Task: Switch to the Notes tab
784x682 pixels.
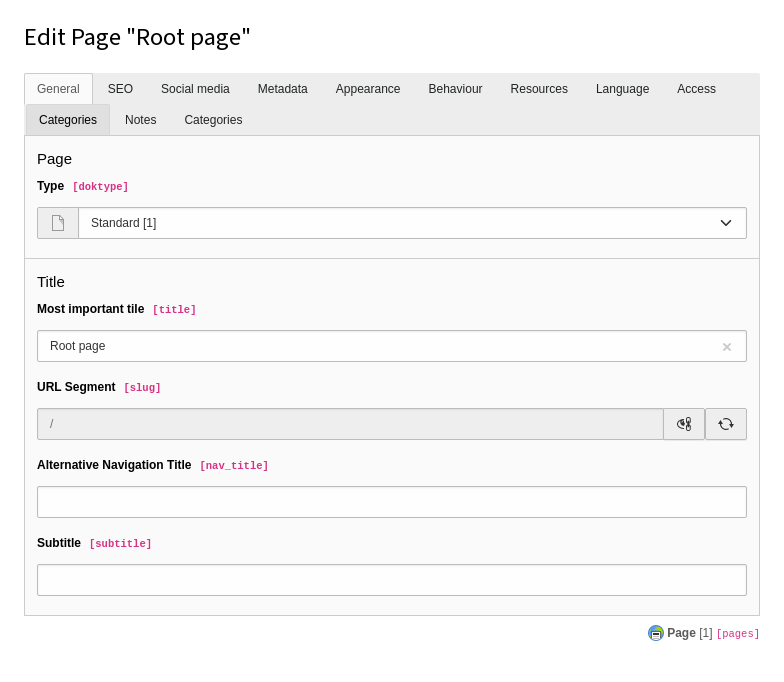Action: tap(140, 120)
